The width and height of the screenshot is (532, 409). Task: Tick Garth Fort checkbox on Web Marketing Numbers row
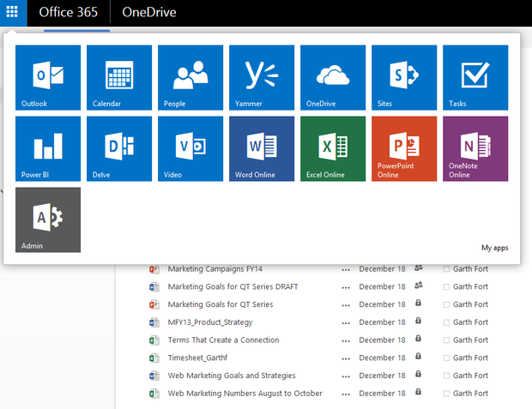pos(446,394)
